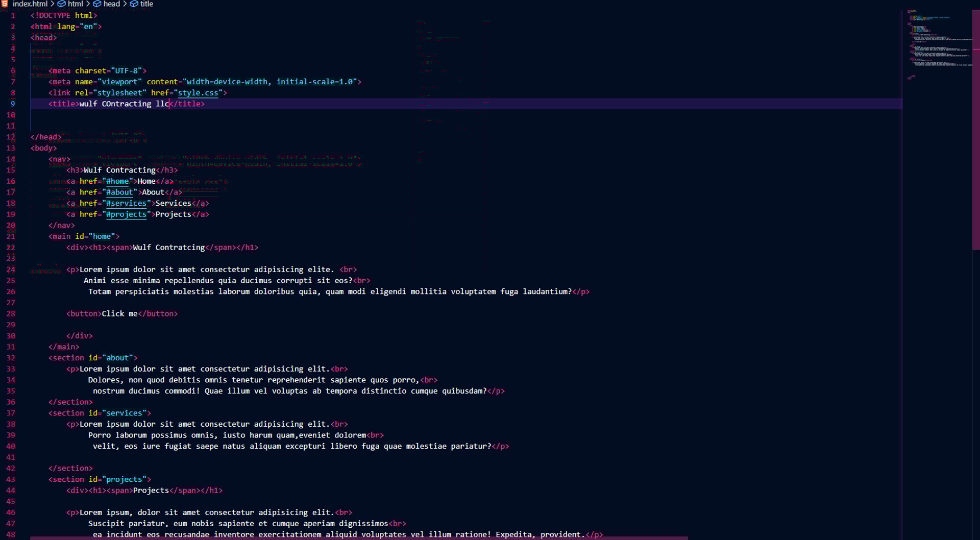980x540 pixels.
Task: Place cursor in the "<!DOCTYPE html>" declaration
Action: tap(64, 16)
